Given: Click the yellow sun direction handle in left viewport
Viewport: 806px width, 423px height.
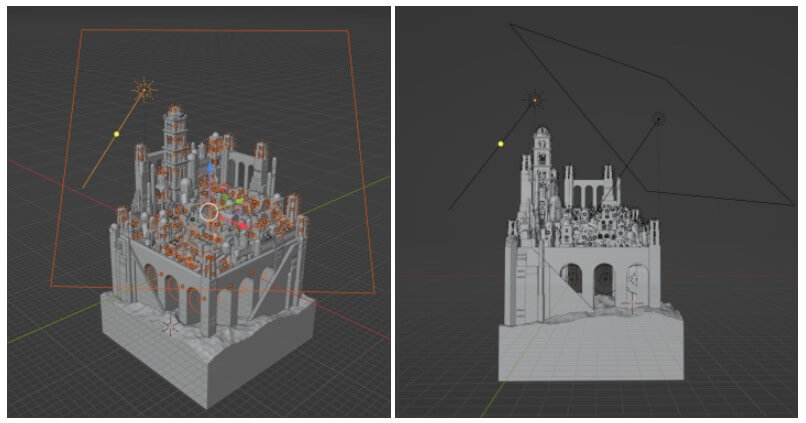Looking at the screenshot, I should coord(117,134).
